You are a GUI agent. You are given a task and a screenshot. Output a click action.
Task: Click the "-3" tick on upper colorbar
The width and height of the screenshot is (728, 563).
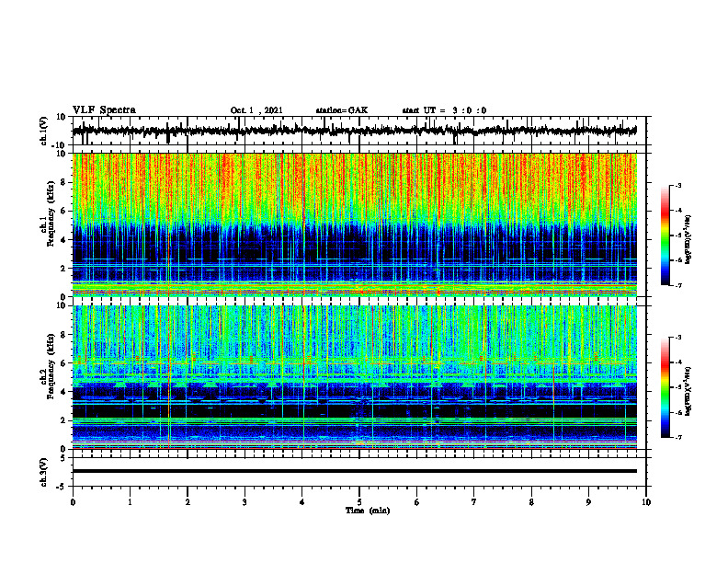click(x=678, y=185)
